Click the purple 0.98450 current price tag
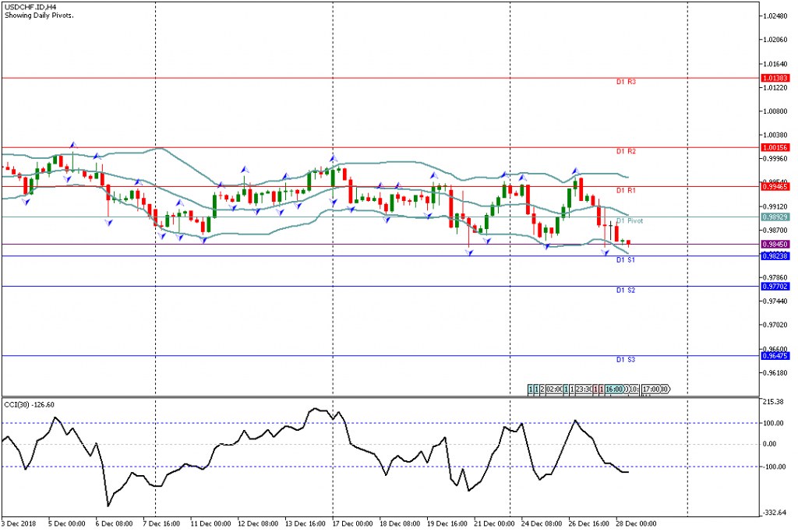 point(776,244)
